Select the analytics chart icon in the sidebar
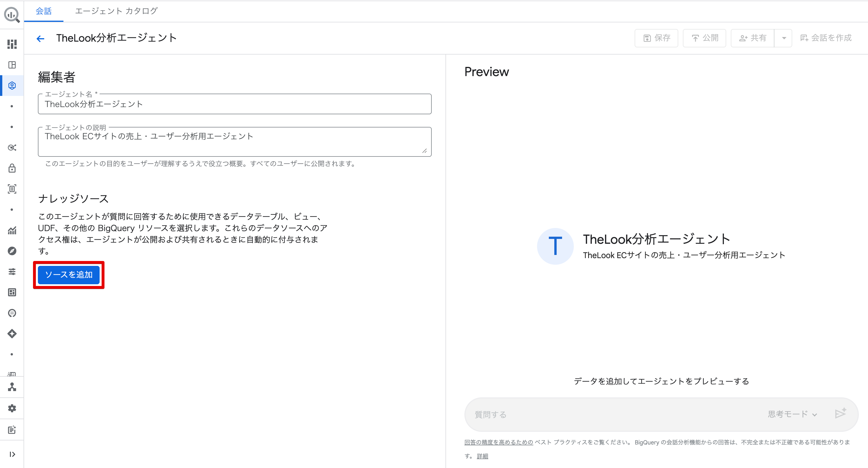868x468 pixels. pos(12,230)
